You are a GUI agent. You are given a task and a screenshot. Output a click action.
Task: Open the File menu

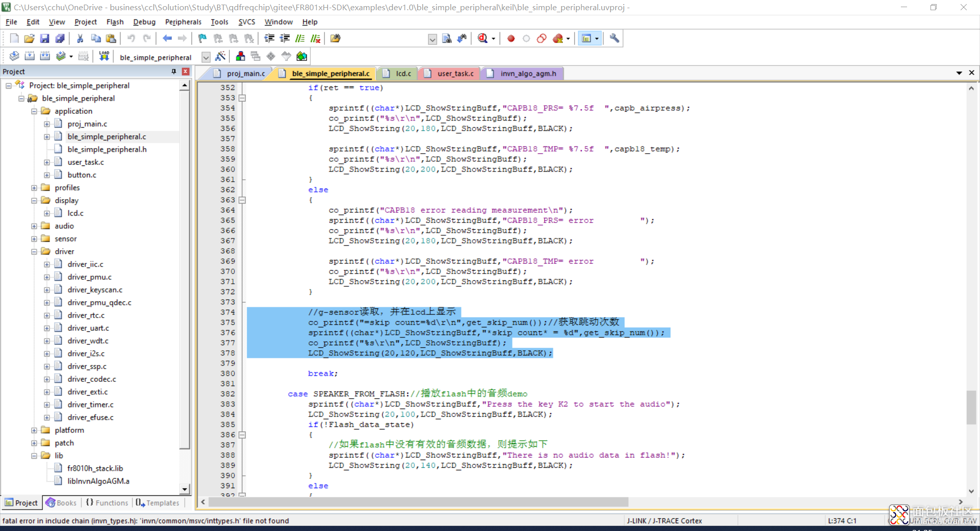click(x=11, y=22)
